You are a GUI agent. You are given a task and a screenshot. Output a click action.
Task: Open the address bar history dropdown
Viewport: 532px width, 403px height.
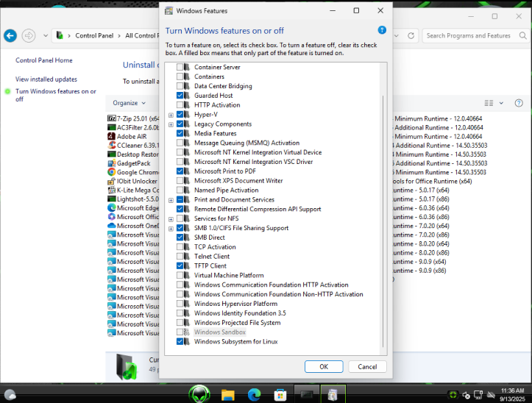pos(397,35)
